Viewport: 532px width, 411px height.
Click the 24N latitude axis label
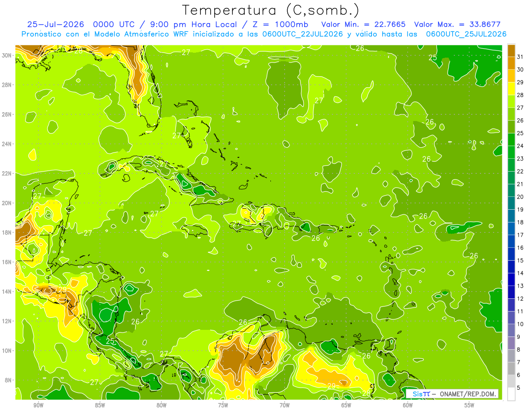(7, 144)
